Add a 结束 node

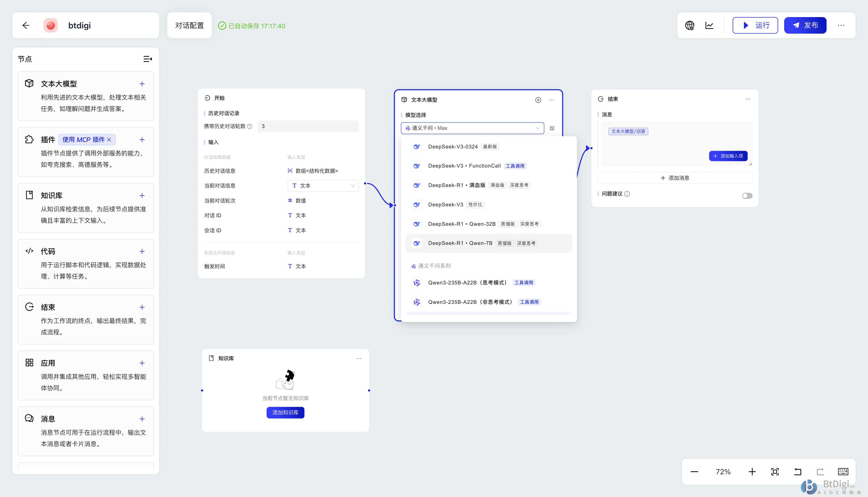142,307
